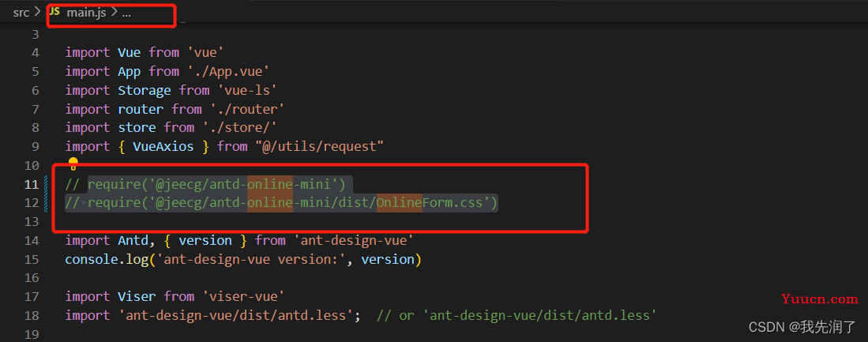Image resolution: width=868 pixels, height=342 pixels.
Task: Click line number 15 in gutter
Action: point(31,259)
